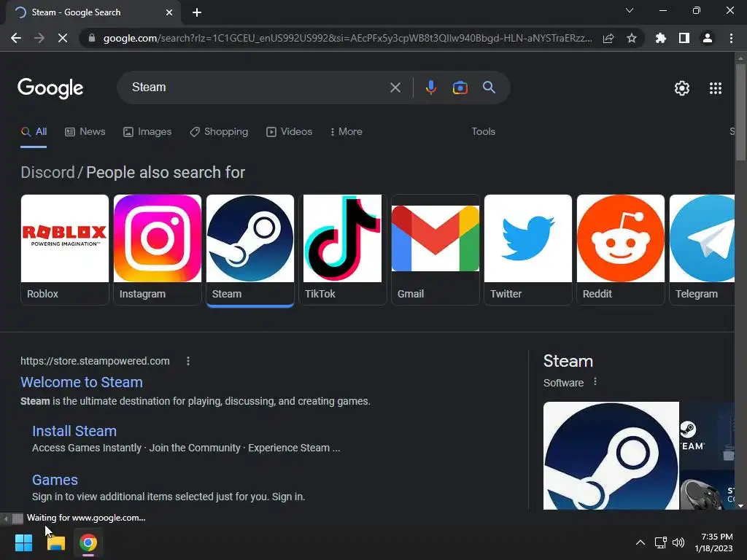View site info lock icon
Viewport: 747px width, 560px height.
click(x=92, y=38)
